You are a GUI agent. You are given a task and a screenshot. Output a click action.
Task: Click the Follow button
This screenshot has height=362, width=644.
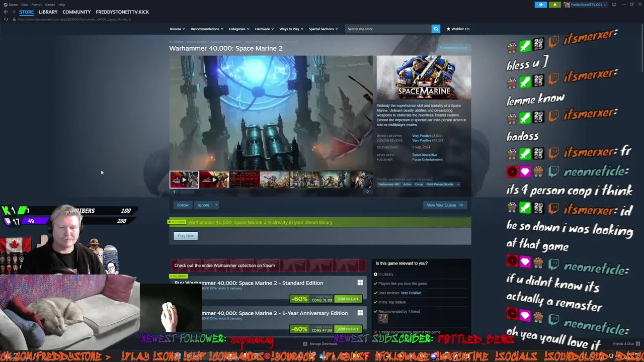pyautogui.click(x=183, y=205)
